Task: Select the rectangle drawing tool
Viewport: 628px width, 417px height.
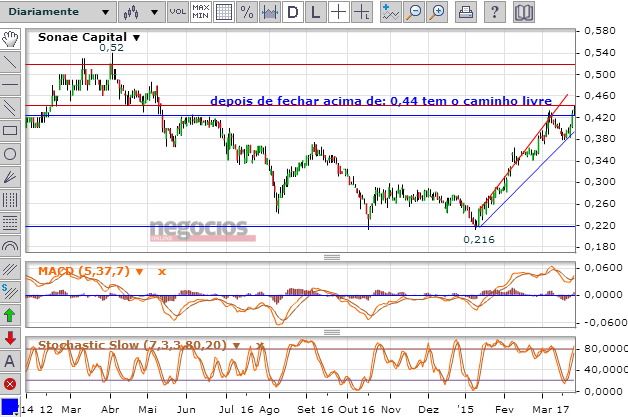Action: point(10,131)
